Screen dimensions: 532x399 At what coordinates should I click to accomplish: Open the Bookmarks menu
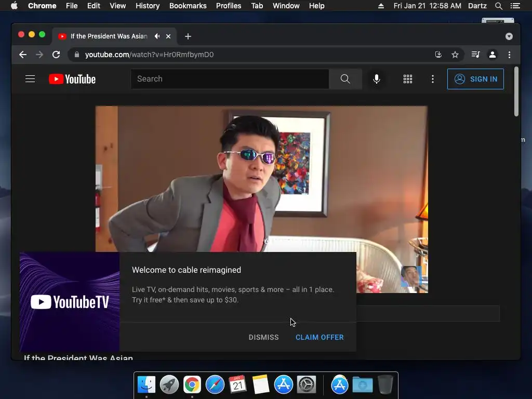click(188, 6)
